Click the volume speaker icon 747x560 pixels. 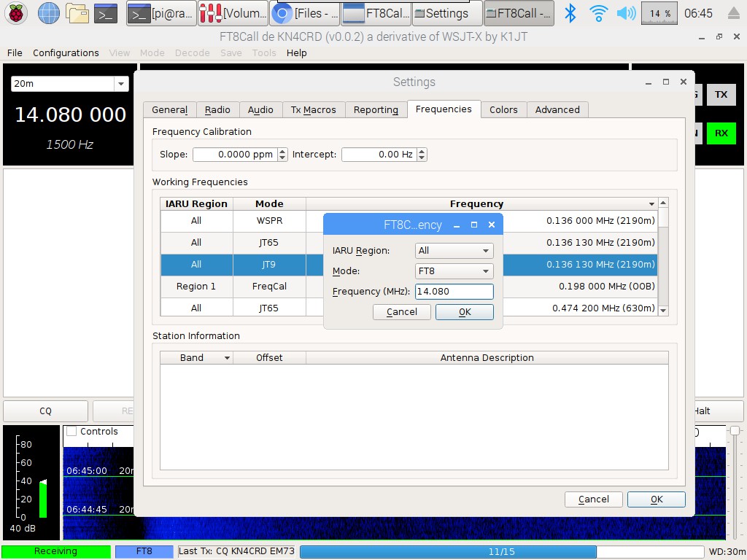pos(625,13)
